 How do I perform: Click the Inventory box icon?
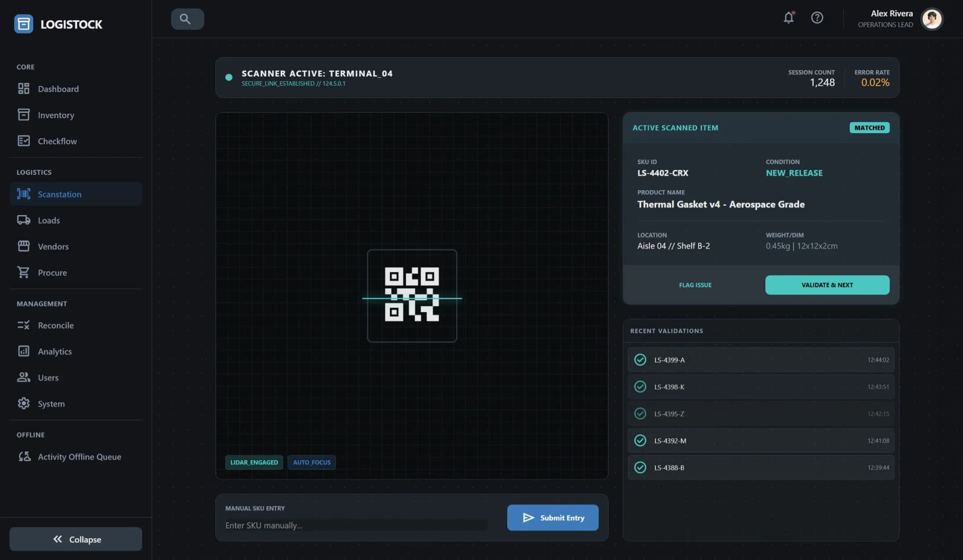(x=24, y=115)
